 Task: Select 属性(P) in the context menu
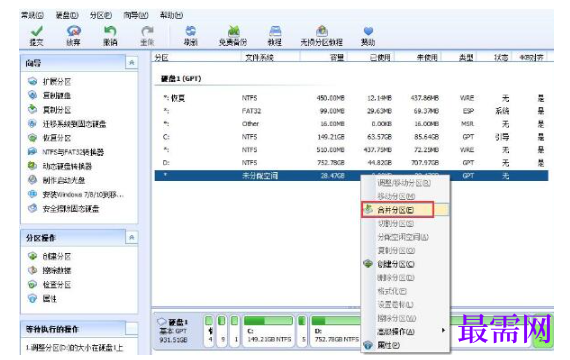405,345
